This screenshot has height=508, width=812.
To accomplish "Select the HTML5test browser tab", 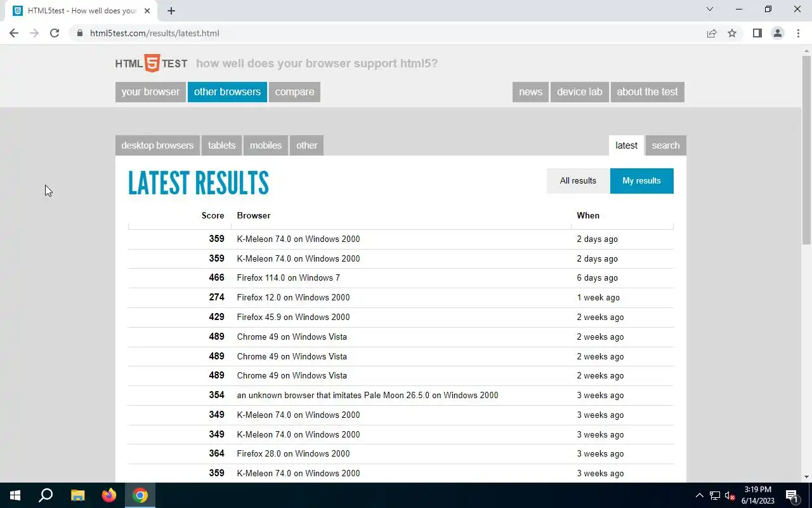I will coord(82,11).
